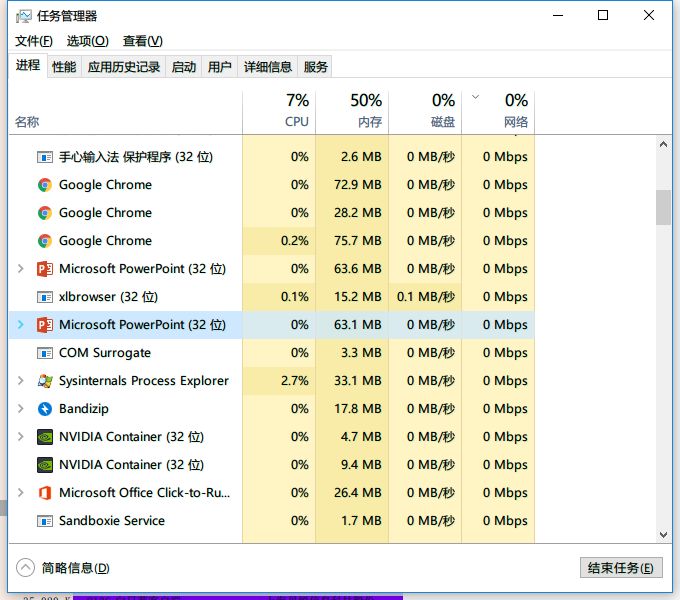Select the Chrome icon of the 75.7 MB row
The width and height of the screenshot is (680, 600).
[45, 241]
